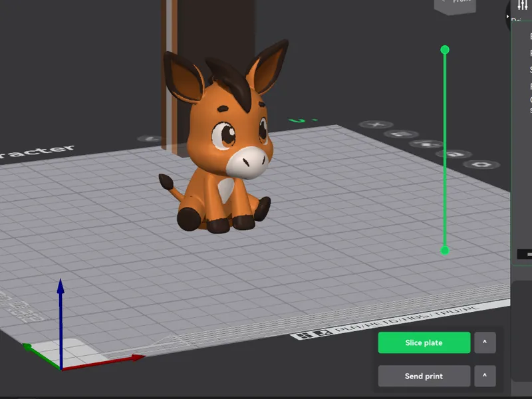Open the plate settings gear icon
The height and width of the screenshot is (399, 532).
pos(481,165)
